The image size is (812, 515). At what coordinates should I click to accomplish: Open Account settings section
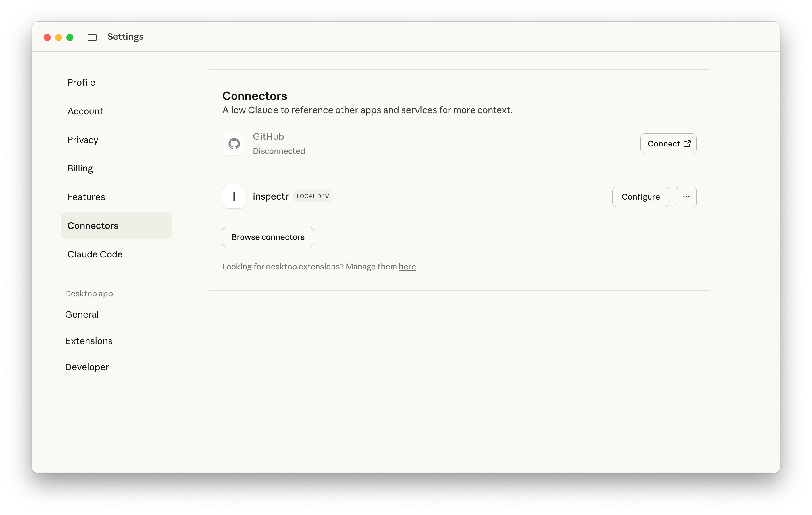[x=85, y=111]
